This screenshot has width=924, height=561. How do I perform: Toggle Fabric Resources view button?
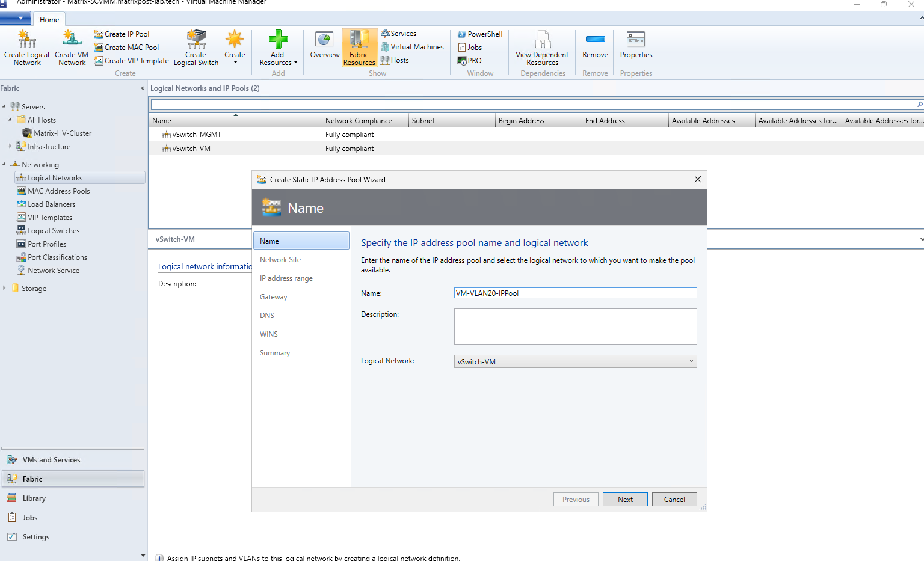pos(359,48)
